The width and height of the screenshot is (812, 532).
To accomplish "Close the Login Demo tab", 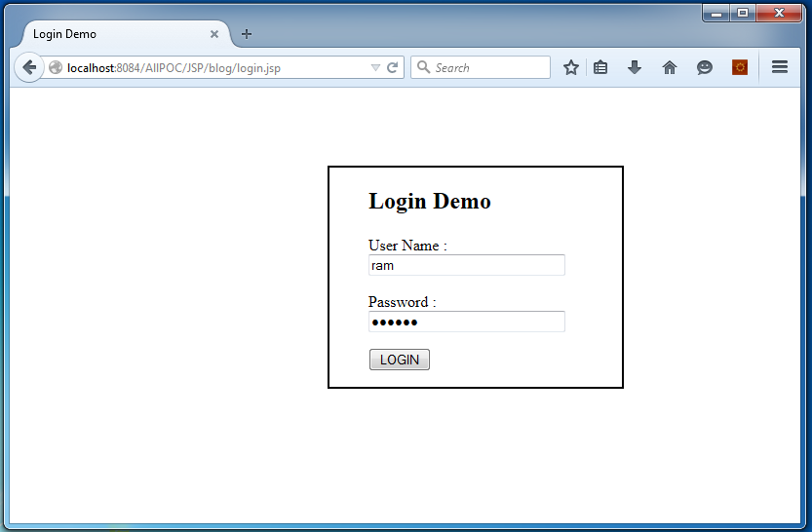I will (x=214, y=34).
